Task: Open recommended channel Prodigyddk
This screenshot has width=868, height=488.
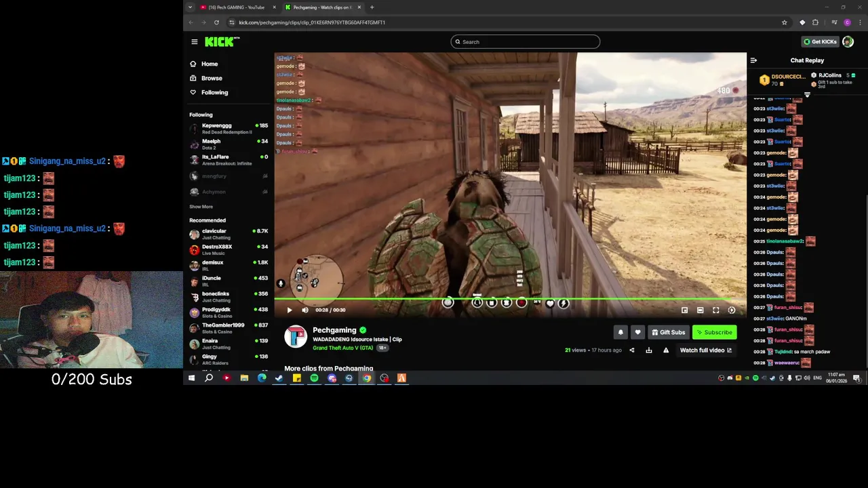Action: 229,312
